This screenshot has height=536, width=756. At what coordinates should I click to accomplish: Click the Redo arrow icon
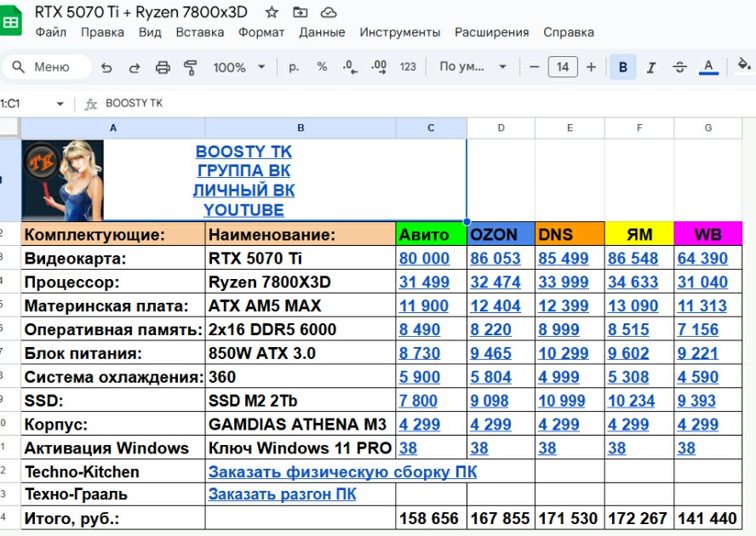[135, 67]
